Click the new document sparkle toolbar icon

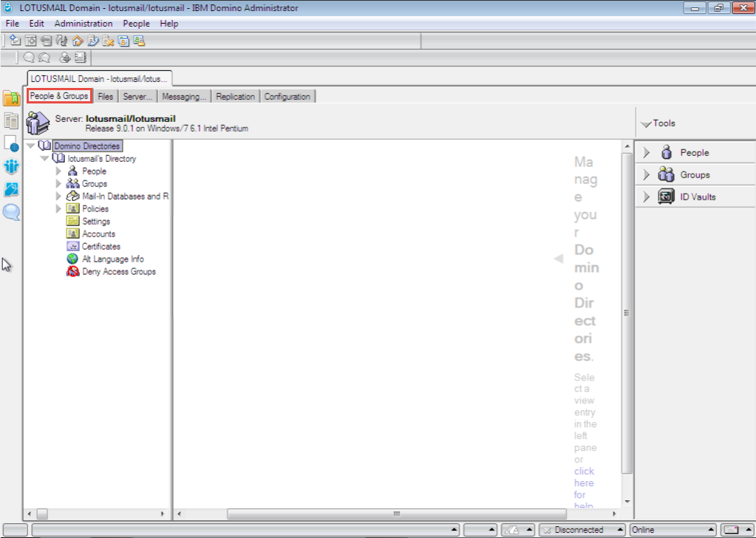(15, 41)
